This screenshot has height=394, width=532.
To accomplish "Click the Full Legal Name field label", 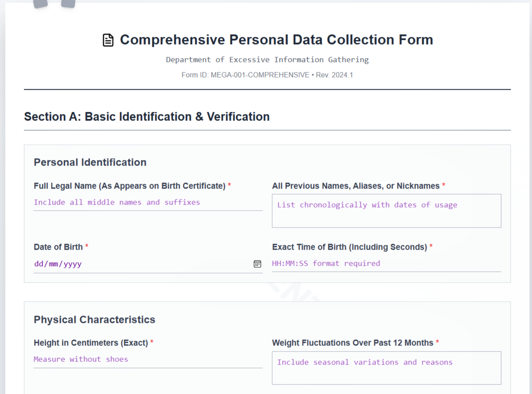I will click(130, 186).
